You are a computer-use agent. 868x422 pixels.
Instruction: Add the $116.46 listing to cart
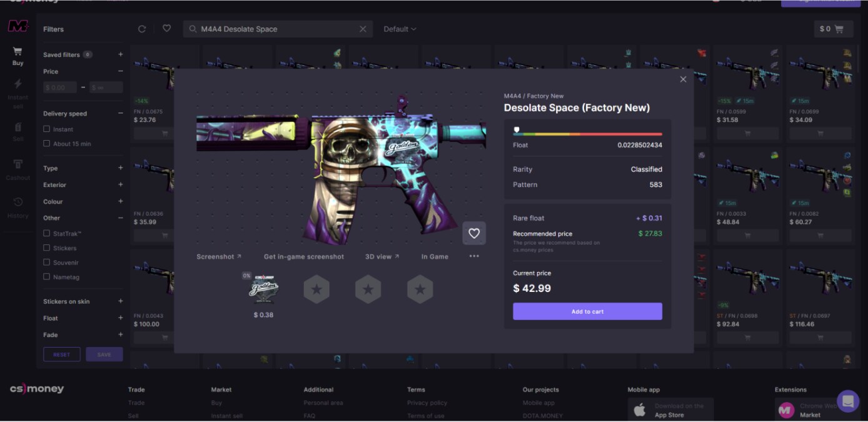pos(820,338)
